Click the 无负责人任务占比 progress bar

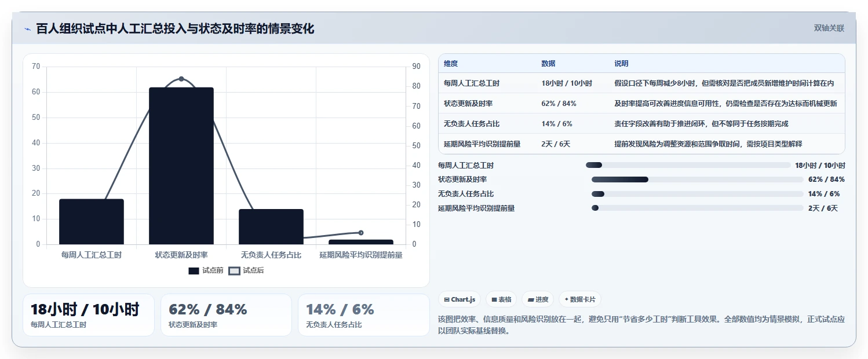click(698, 194)
